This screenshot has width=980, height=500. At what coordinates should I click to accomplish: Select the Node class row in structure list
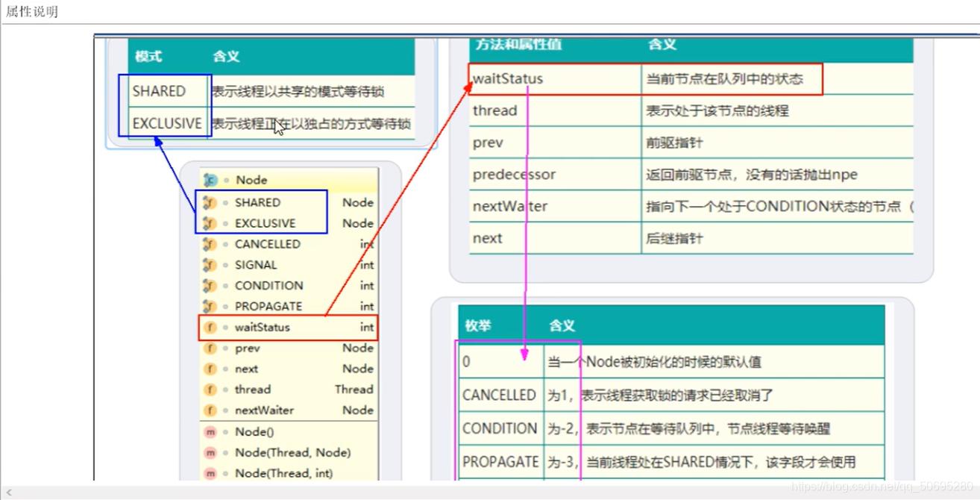point(289,180)
